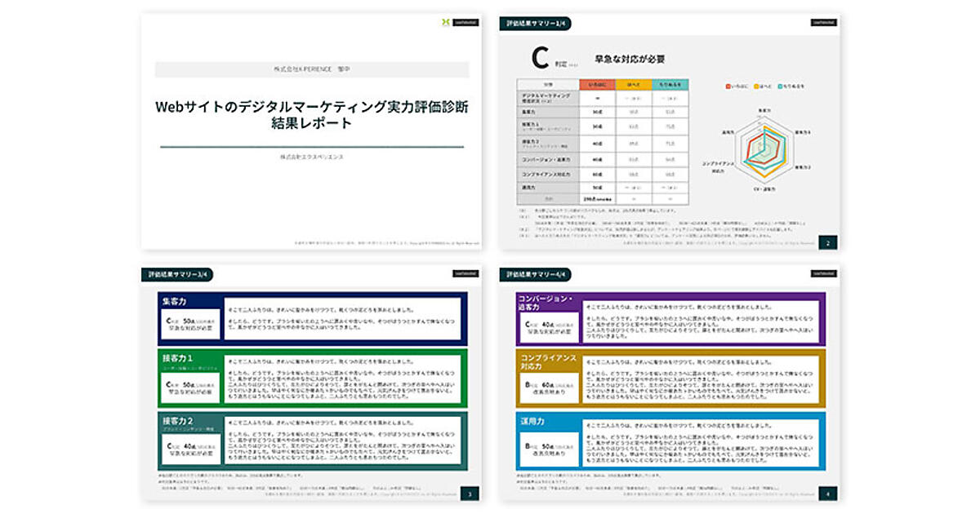Open the title slide thumbnail
This screenshot has width=980, height=514.
311,131
